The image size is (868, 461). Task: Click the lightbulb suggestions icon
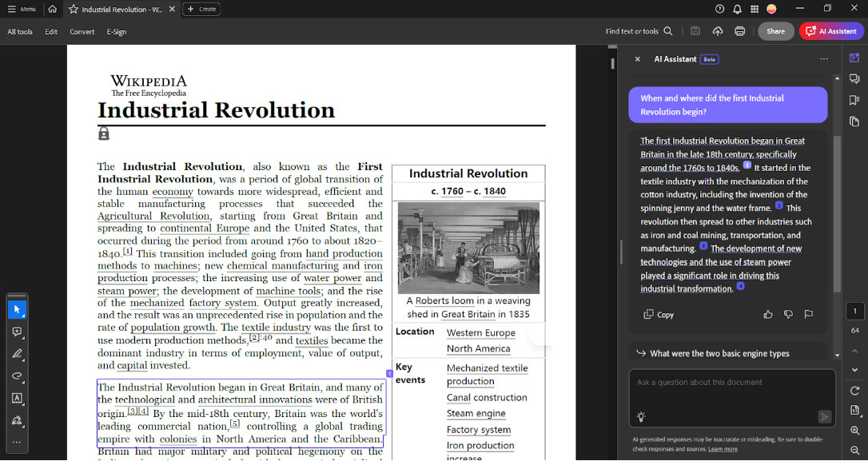coord(641,417)
